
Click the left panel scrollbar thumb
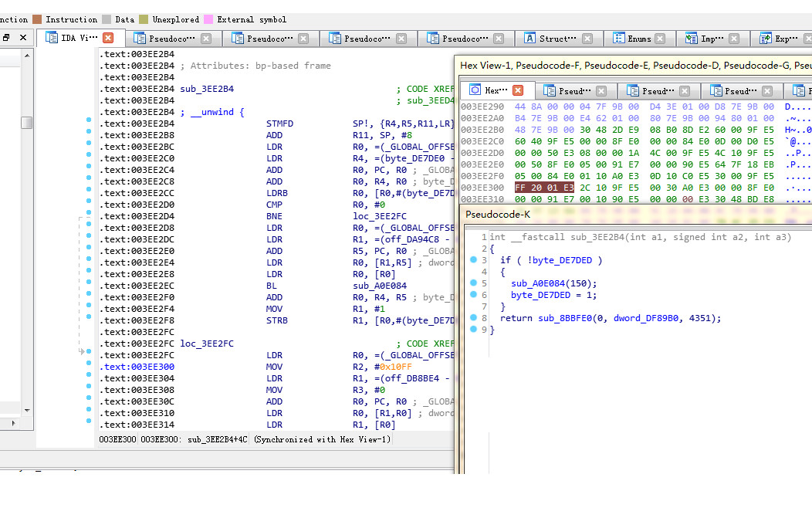point(27,123)
